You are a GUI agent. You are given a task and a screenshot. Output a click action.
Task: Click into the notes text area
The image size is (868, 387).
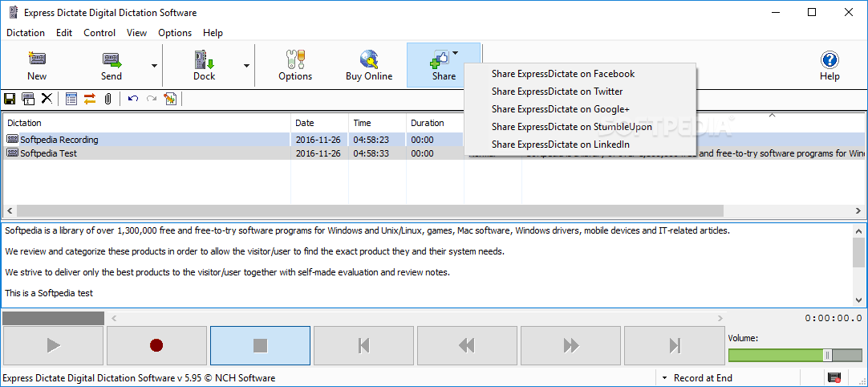426,265
